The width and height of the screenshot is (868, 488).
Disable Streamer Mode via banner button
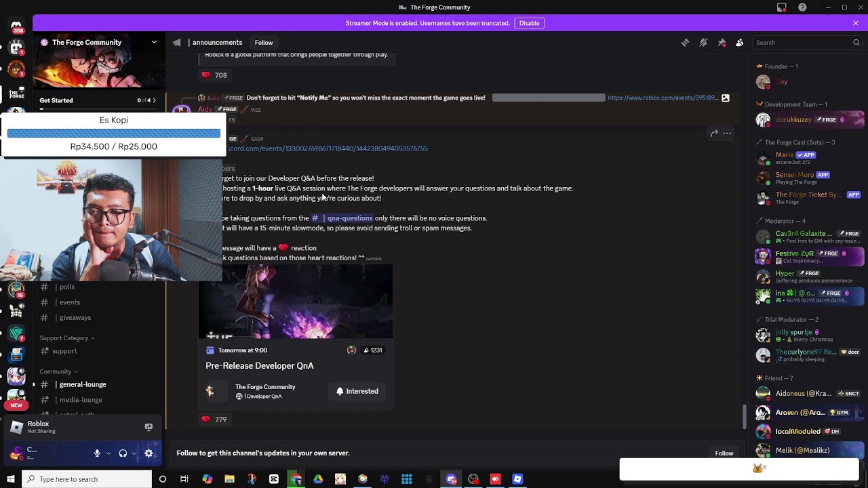tap(529, 23)
